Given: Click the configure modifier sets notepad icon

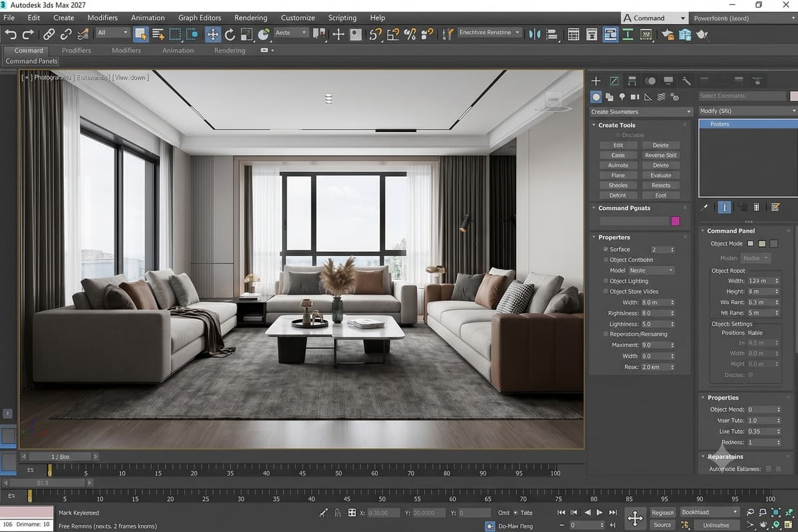Looking at the screenshot, I should 775,207.
